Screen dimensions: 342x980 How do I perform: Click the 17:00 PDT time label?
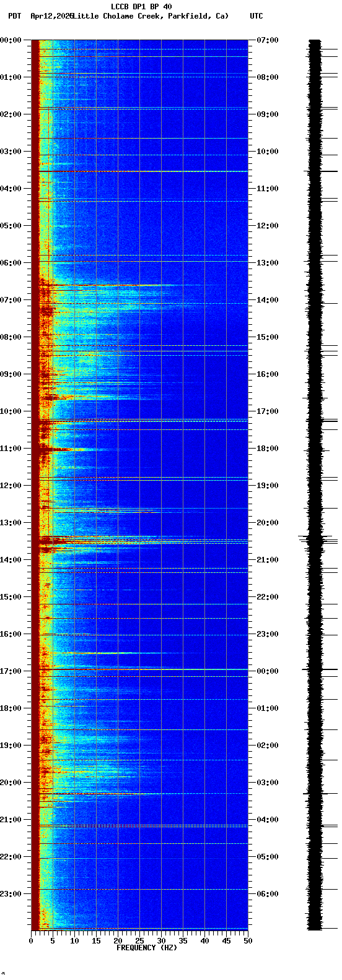tap(11, 671)
